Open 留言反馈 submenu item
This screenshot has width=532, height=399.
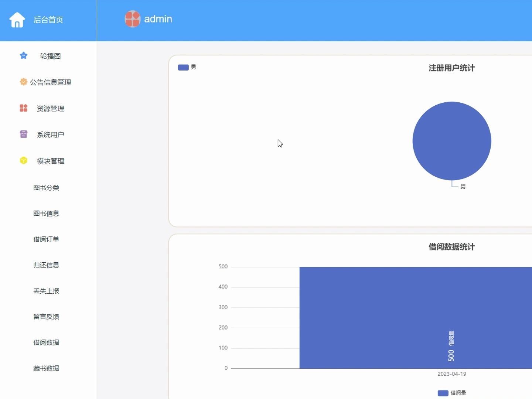[46, 317]
